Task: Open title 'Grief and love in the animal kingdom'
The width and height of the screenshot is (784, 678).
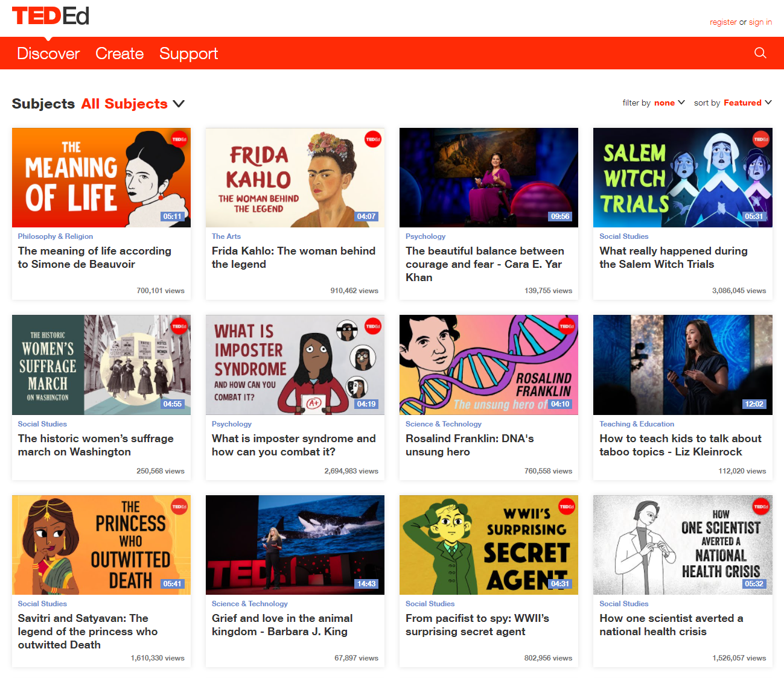Action: (282, 625)
